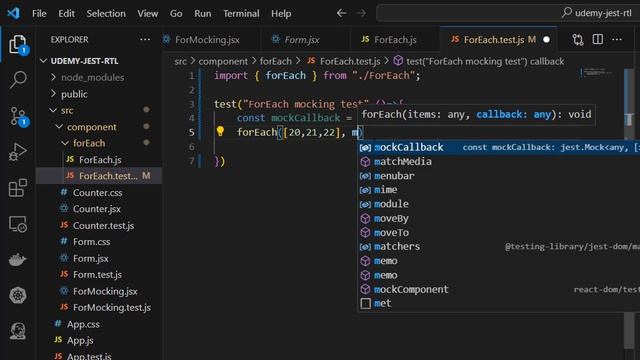Open the Selection menu
The width and height of the screenshot is (640, 360).
point(106,13)
